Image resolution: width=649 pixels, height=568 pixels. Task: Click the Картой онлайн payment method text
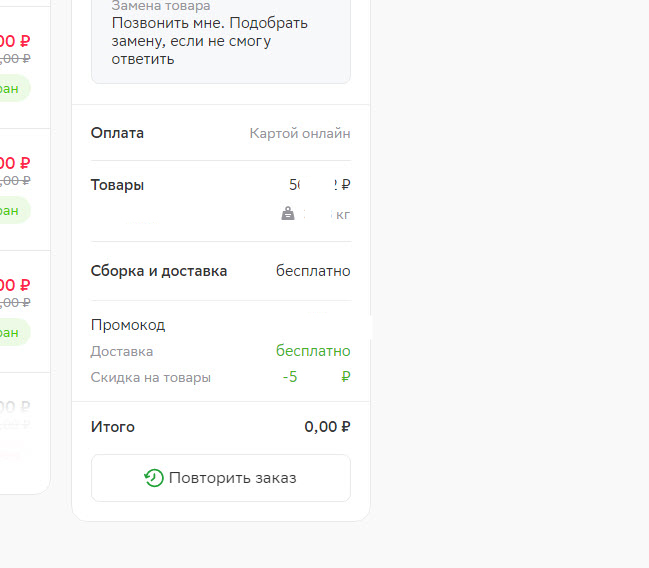point(300,133)
